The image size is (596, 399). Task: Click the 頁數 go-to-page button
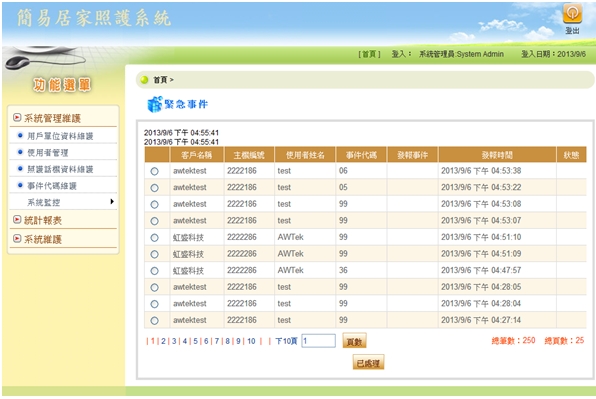pos(354,341)
